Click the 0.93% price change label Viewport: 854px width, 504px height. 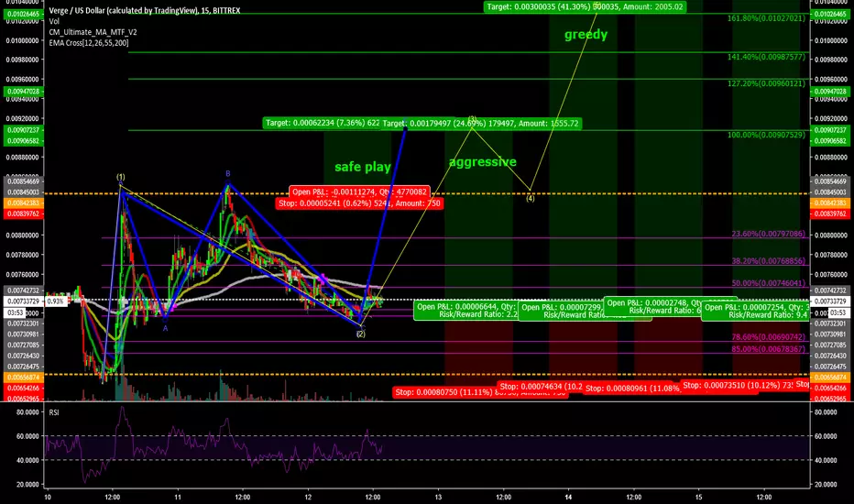pyautogui.click(x=56, y=301)
